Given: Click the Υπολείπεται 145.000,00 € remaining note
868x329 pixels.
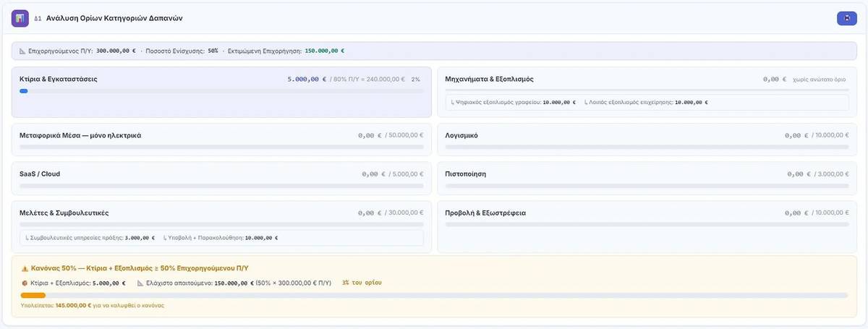Looking at the screenshot, I should click(93, 305).
